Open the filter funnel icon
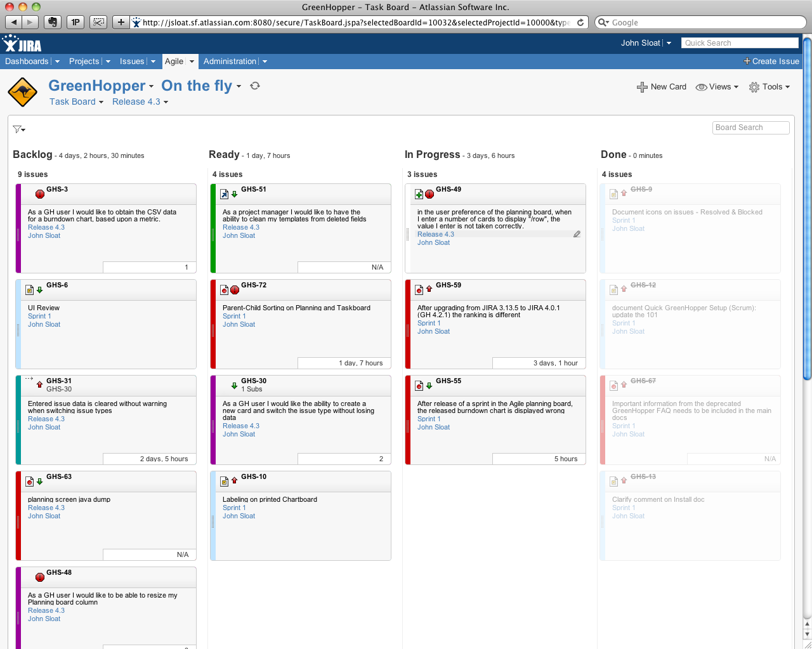 18,129
